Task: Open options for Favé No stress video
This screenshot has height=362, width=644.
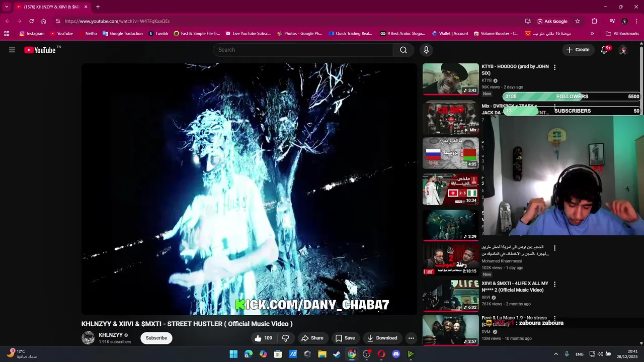Action: 555,319
